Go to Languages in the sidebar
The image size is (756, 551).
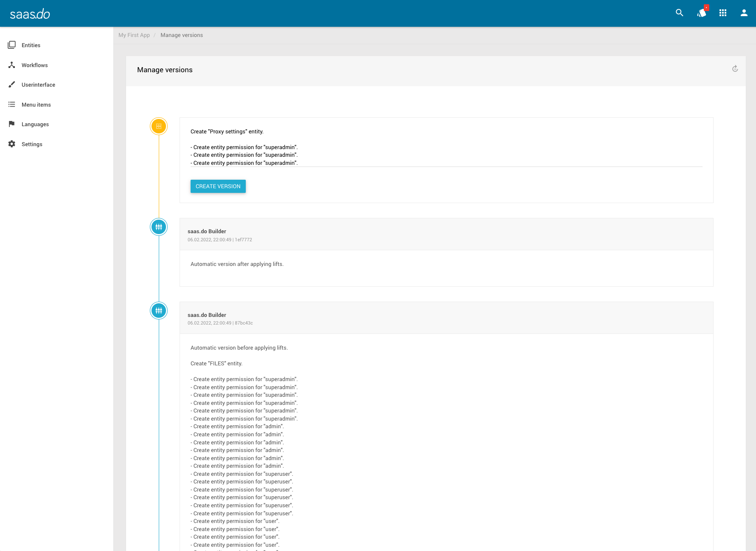pos(11,124)
